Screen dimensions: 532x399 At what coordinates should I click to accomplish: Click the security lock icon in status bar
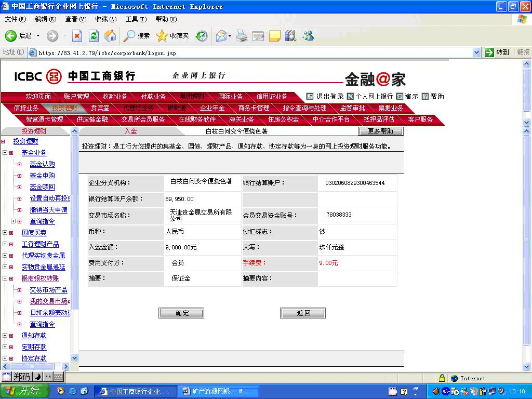click(442, 378)
